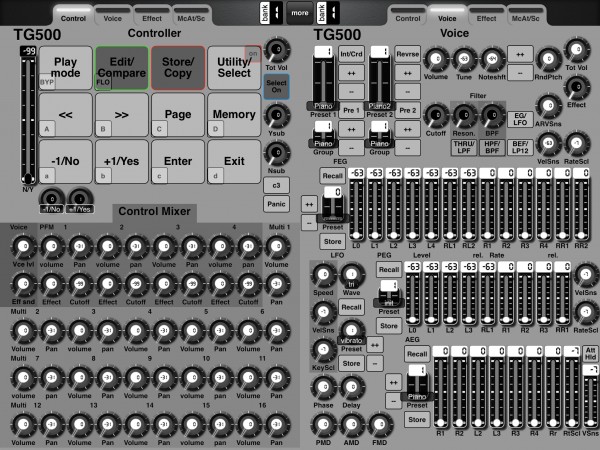Image resolution: width=600 pixels, height=450 pixels.
Task: Adjust the Controller Tot Vol knob
Action: point(277,51)
